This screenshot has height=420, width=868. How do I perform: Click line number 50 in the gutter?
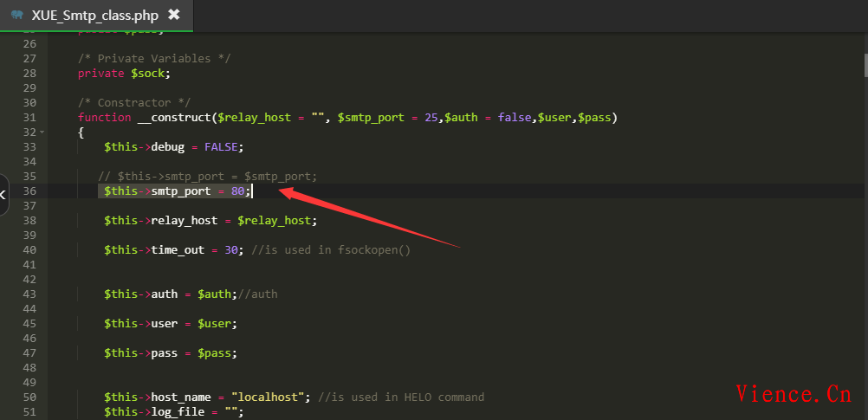tap(29, 397)
